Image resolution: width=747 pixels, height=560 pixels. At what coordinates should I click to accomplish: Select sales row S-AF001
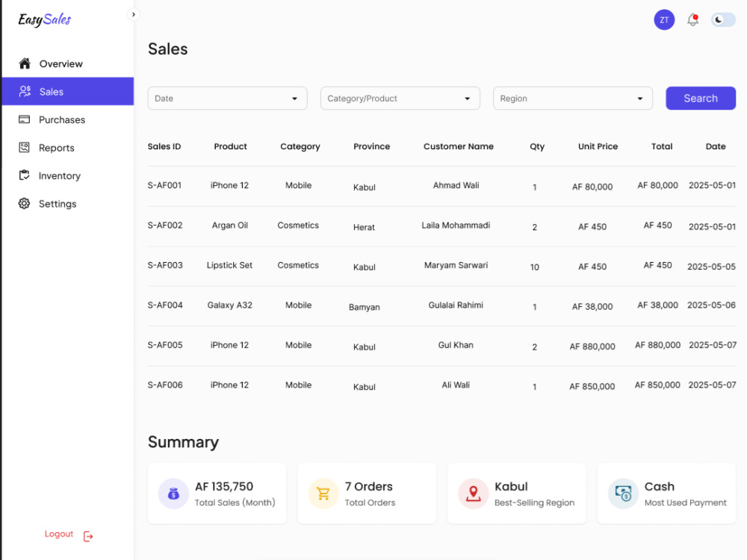click(441, 186)
